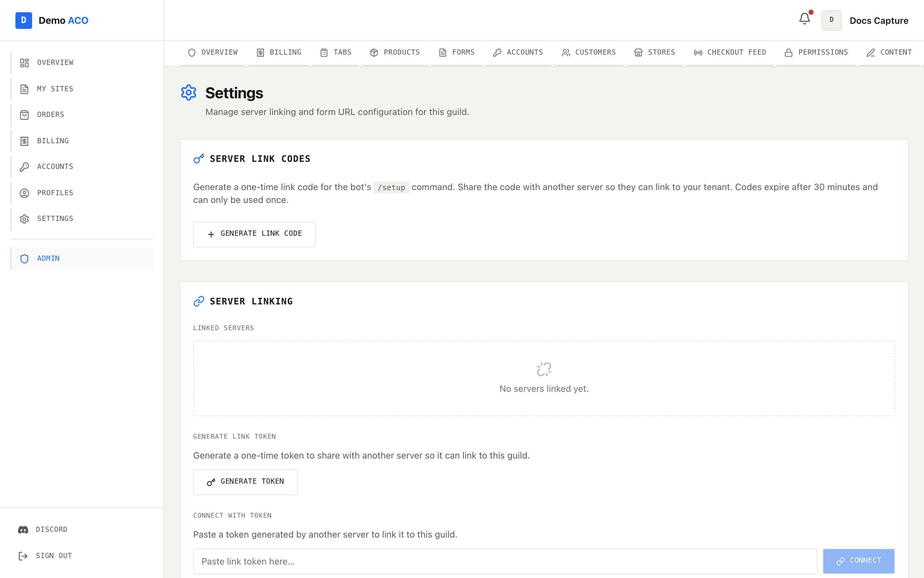Go to My Sites in sidebar
The image size is (924, 578).
(x=82, y=89)
